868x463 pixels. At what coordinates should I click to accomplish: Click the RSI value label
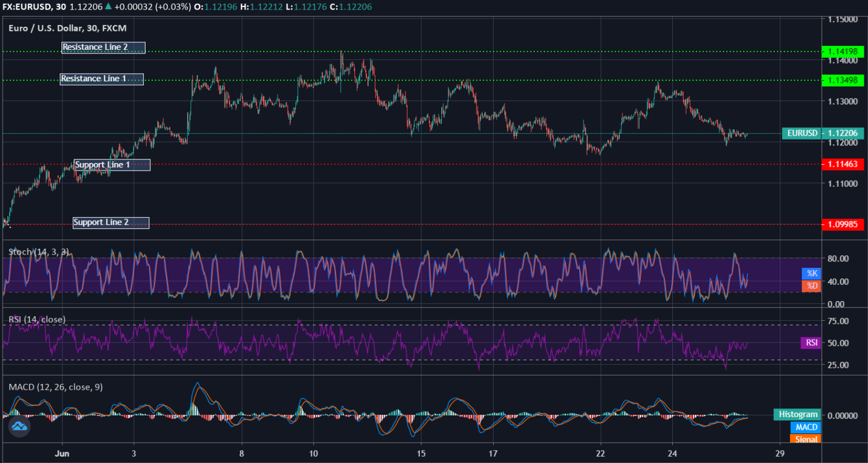click(811, 343)
